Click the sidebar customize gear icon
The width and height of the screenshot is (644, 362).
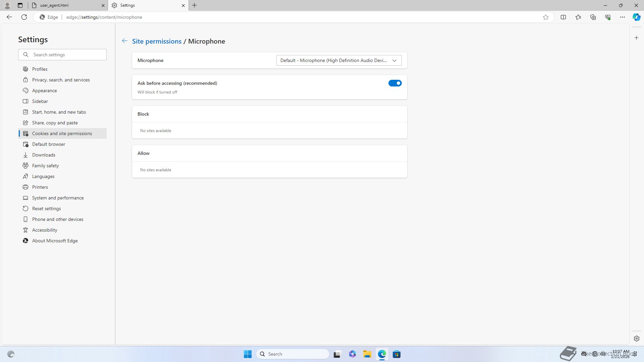tap(636, 339)
